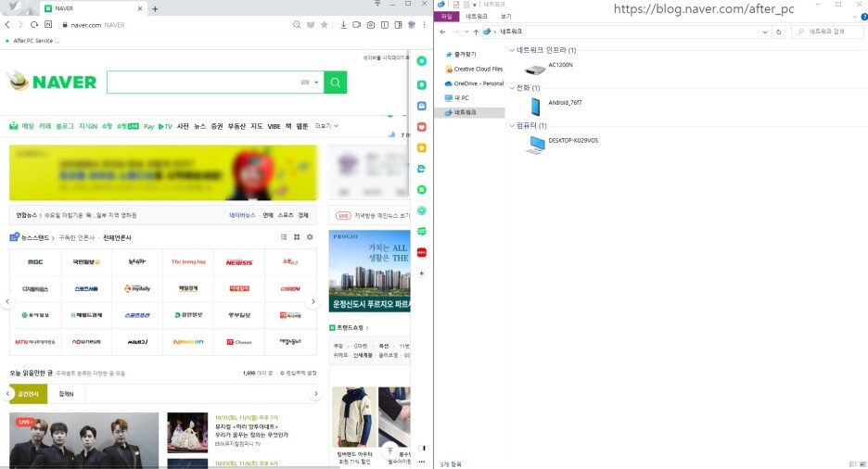Open the musical 마리 앙투아네트 article thumbnail
The width and height of the screenshot is (868, 469).
click(x=187, y=433)
